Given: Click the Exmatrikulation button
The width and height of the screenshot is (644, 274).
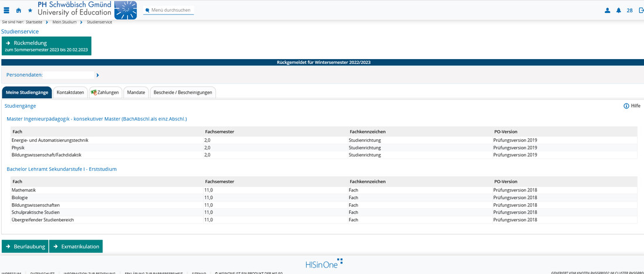Looking at the screenshot, I should tap(76, 246).
